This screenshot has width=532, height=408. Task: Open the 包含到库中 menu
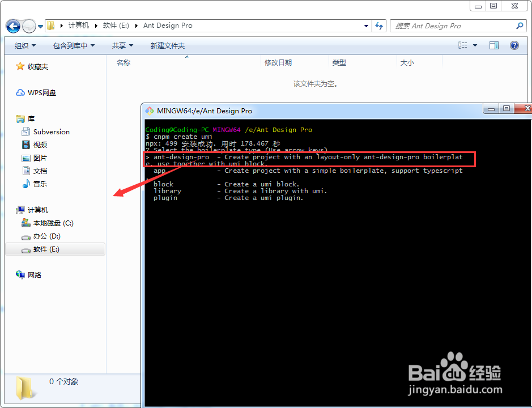[x=74, y=45]
